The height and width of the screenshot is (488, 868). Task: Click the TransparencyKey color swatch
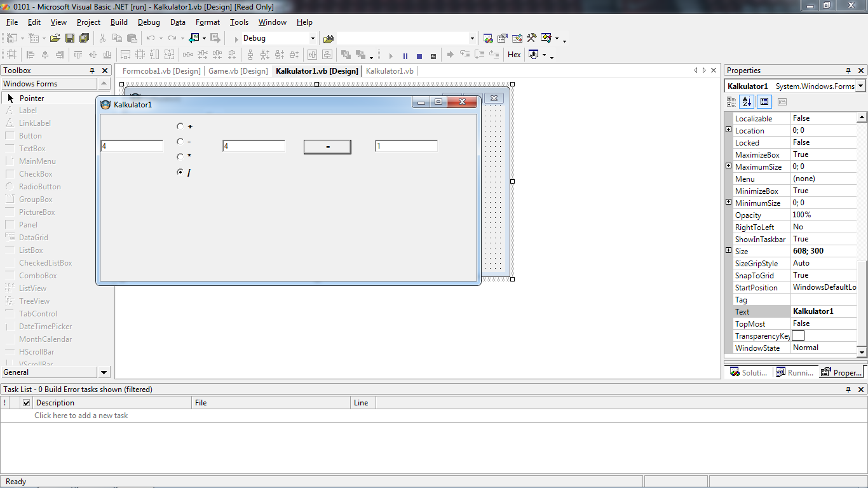(798, 335)
